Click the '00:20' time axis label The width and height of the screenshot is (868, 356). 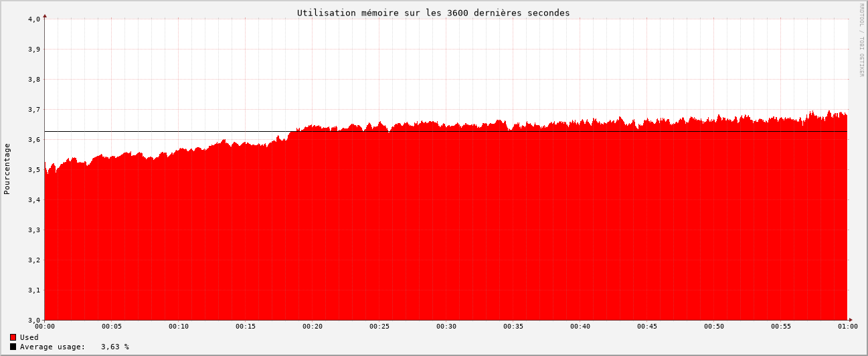click(x=313, y=327)
